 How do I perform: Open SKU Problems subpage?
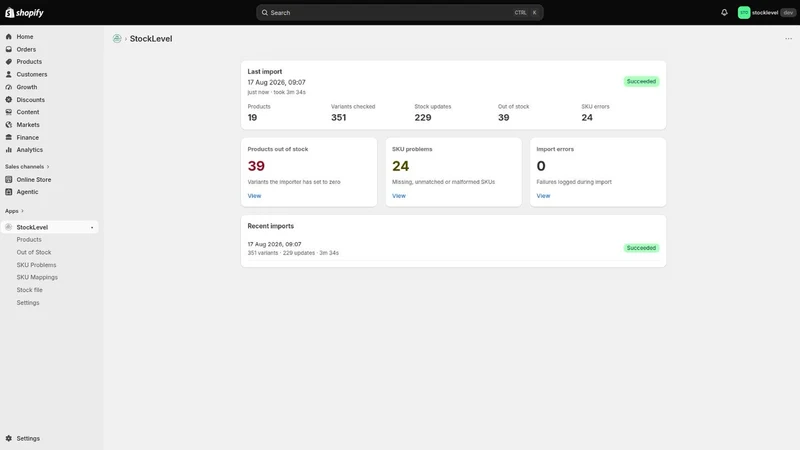click(36, 265)
